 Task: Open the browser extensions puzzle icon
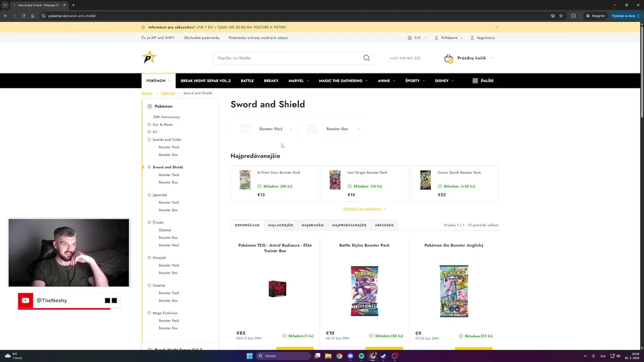click(x=574, y=16)
